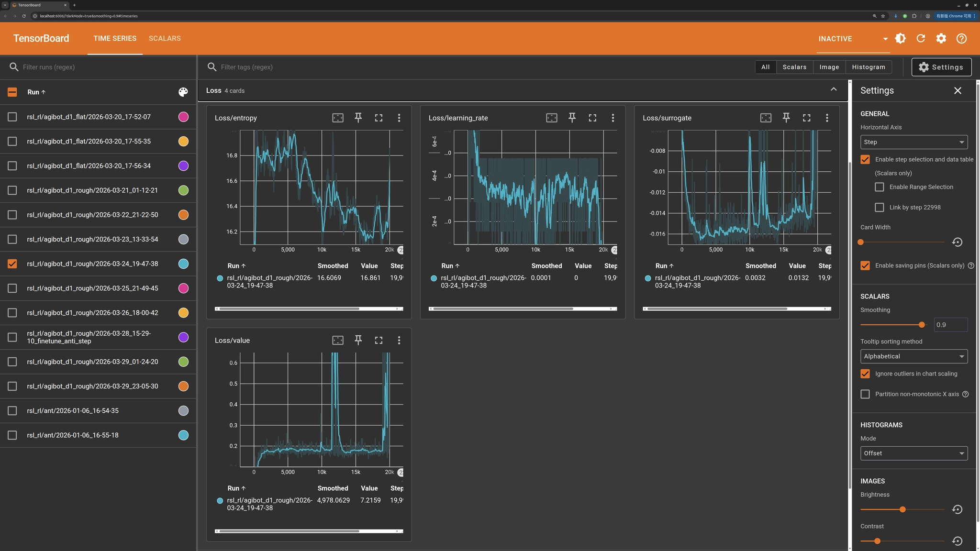Enable Range Selection checkbox
This screenshot has height=551, width=980.
(880, 187)
